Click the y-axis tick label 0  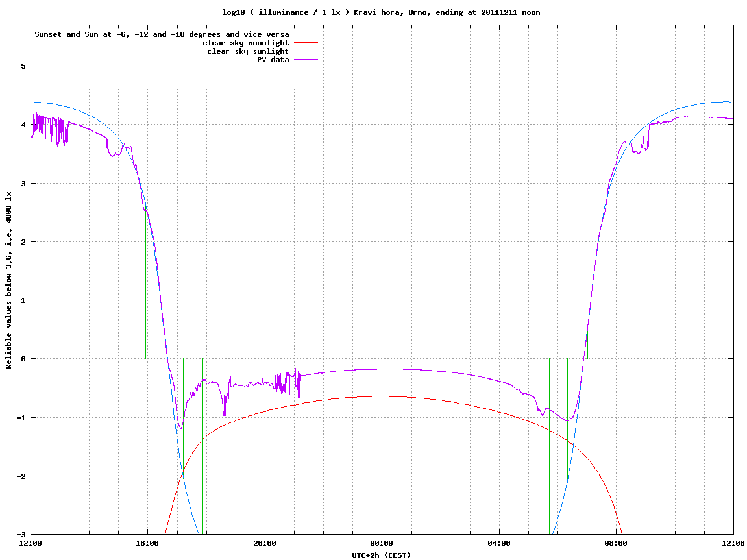(x=23, y=359)
